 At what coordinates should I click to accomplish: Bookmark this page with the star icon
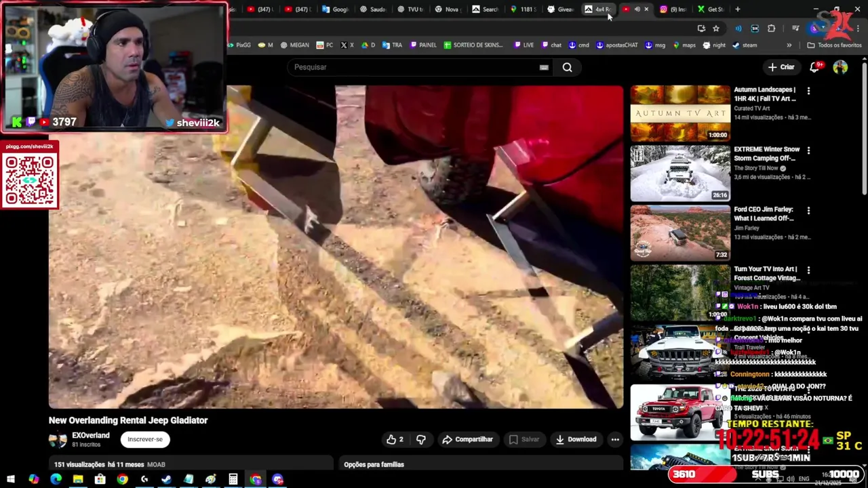click(716, 28)
